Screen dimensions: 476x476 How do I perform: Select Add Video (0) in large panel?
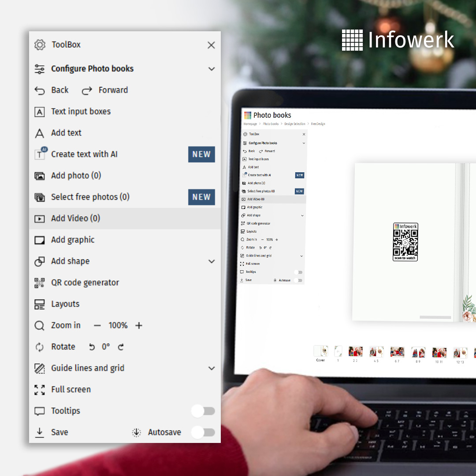pyautogui.click(x=125, y=219)
